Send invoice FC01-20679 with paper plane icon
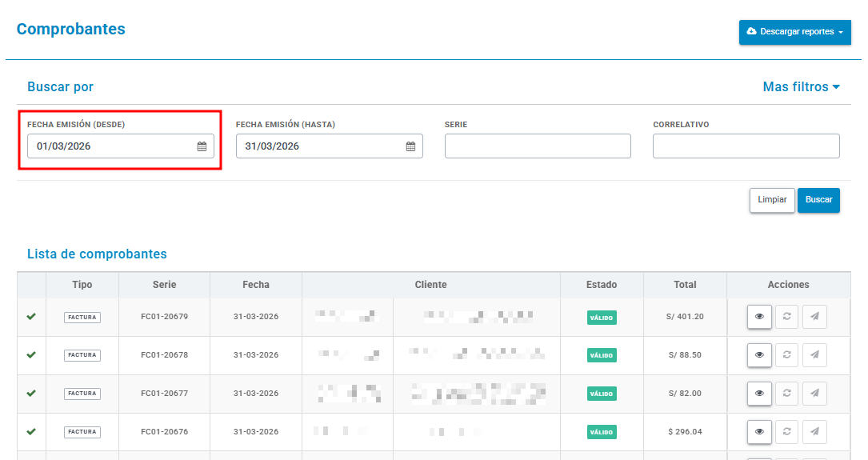 pos(815,317)
